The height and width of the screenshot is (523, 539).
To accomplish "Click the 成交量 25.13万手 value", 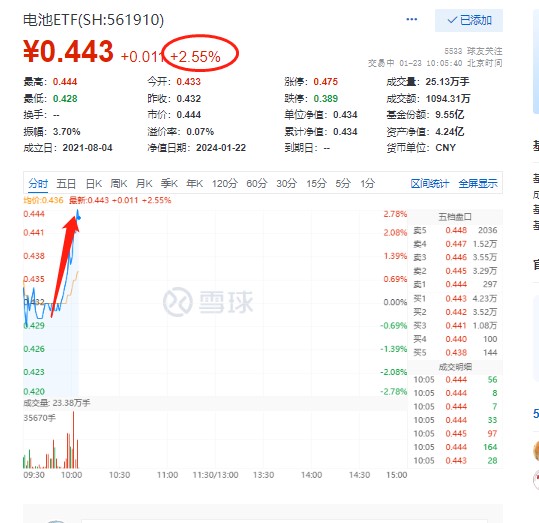I will coord(448,82).
